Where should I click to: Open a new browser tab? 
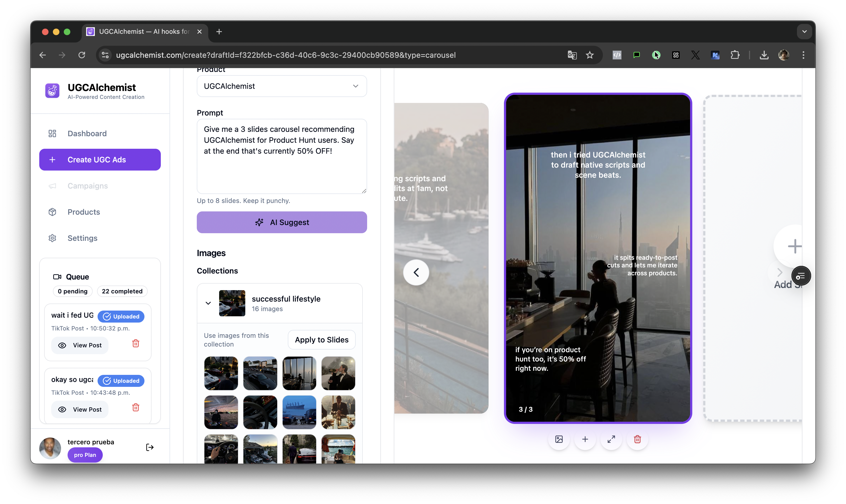(x=219, y=32)
